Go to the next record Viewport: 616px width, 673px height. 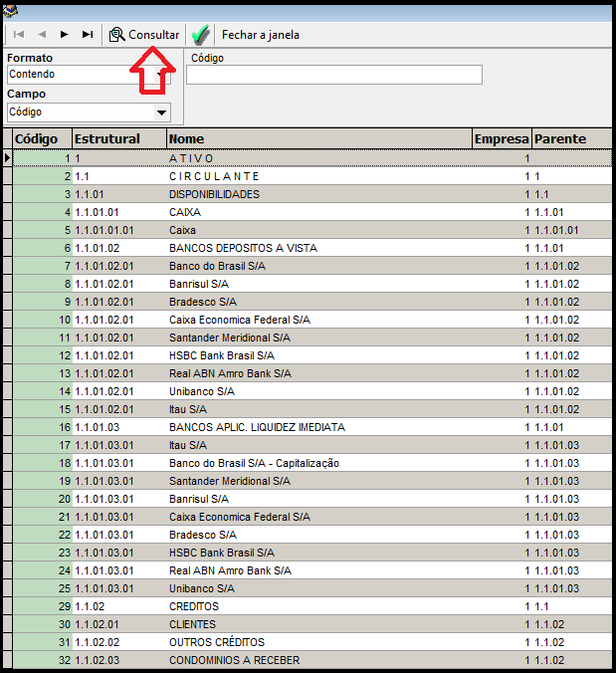point(65,35)
